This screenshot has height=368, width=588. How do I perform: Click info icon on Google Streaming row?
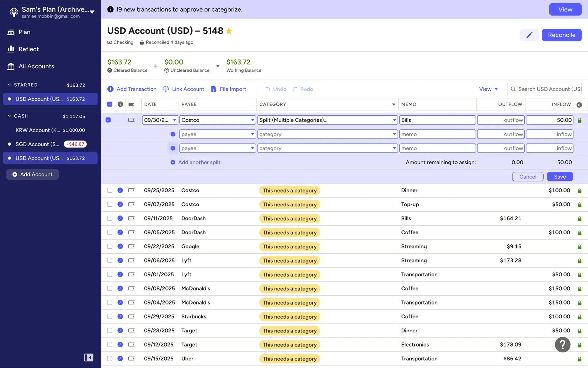point(120,246)
